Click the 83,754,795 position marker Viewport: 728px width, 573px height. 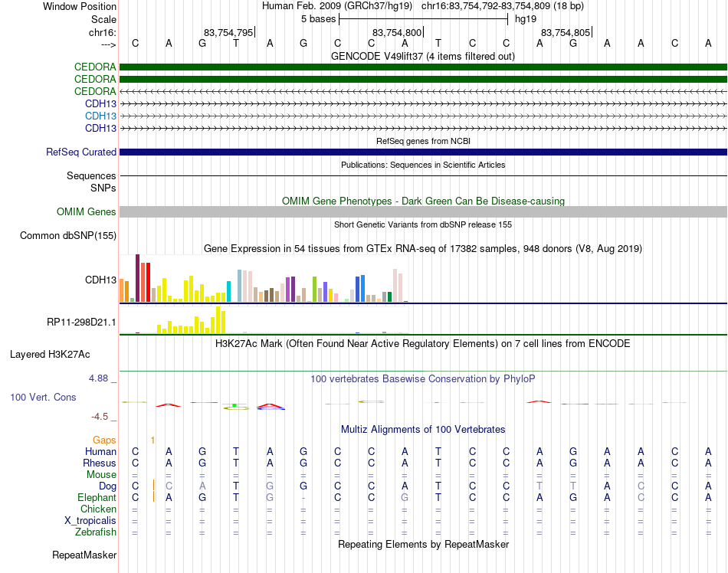tap(228, 32)
